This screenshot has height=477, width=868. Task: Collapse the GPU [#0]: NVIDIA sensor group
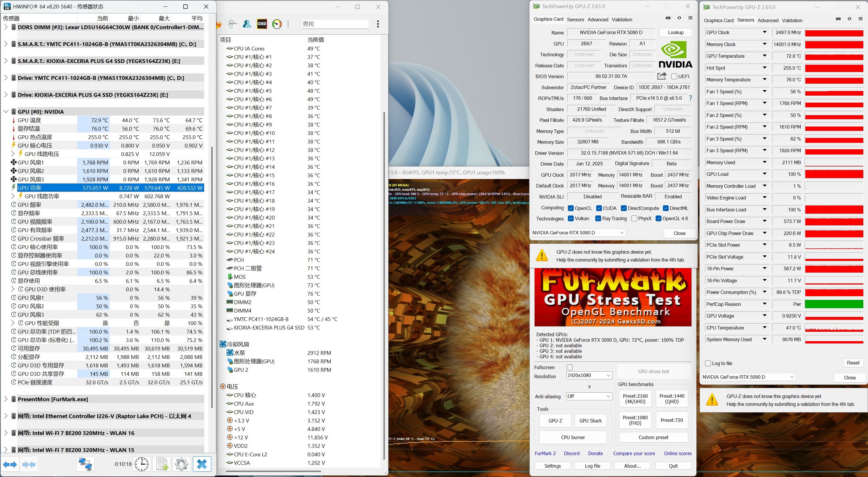coord(6,112)
